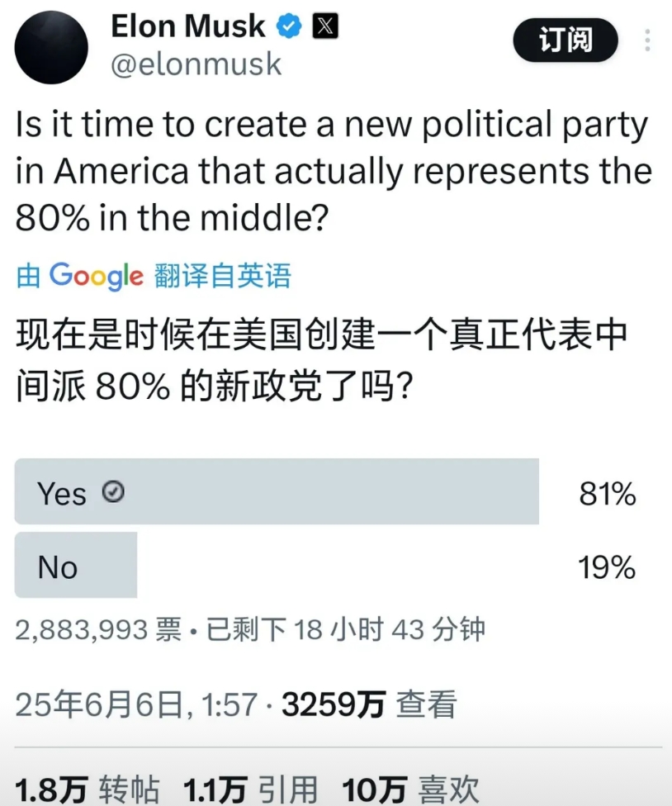Open the 1.8万 转帖 reposts list
The width and height of the screenshot is (672, 806).
[x=88, y=789]
